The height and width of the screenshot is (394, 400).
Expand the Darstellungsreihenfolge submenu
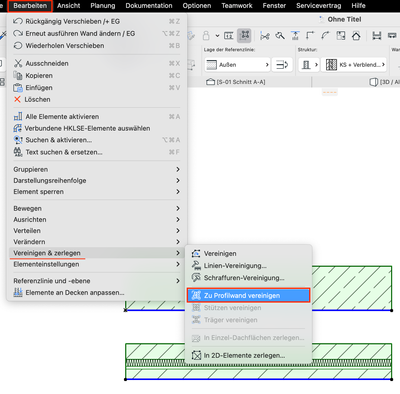(97, 180)
